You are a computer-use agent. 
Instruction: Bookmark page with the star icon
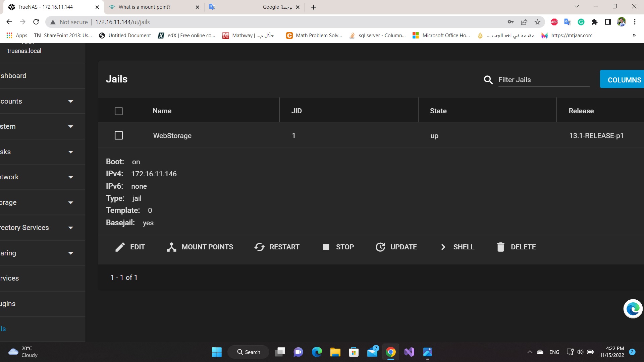[x=537, y=22]
